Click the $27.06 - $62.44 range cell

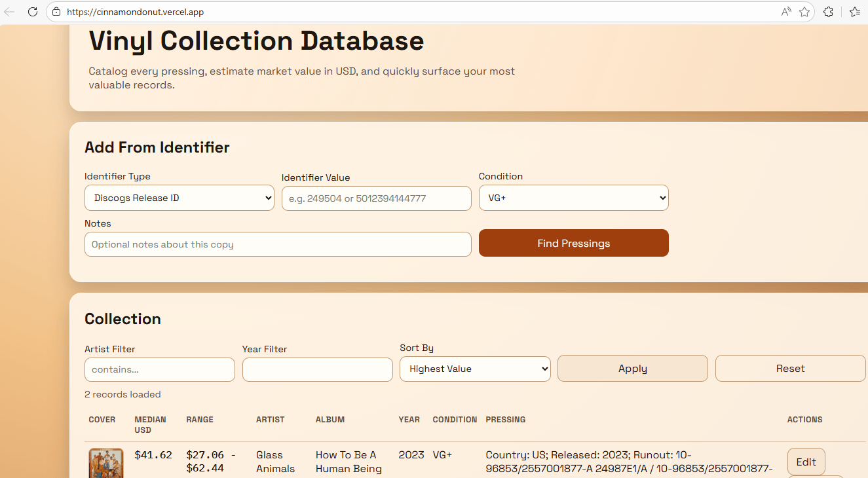pyautogui.click(x=211, y=462)
